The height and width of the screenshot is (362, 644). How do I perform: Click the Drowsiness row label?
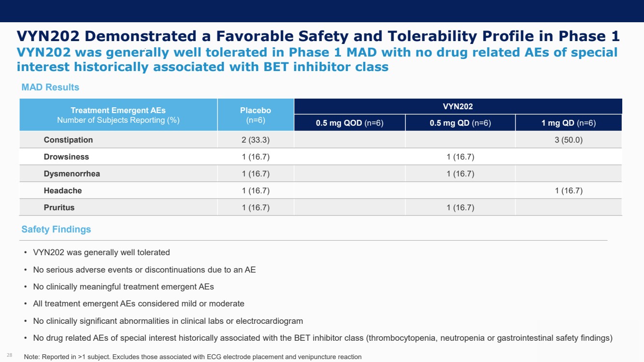pyautogui.click(x=66, y=157)
